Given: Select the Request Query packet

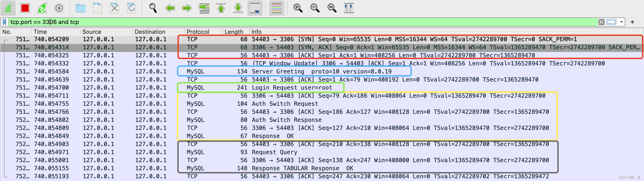Looking at the screenshot, I should point(322,152).
